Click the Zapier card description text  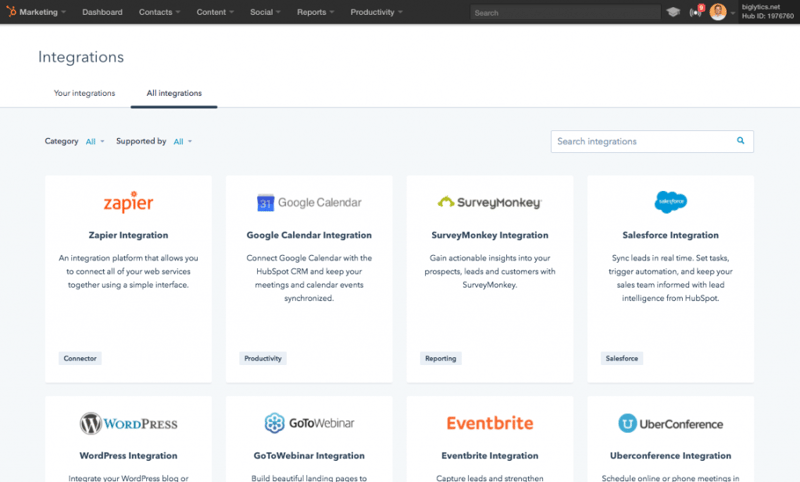click(x=129, y=271)
